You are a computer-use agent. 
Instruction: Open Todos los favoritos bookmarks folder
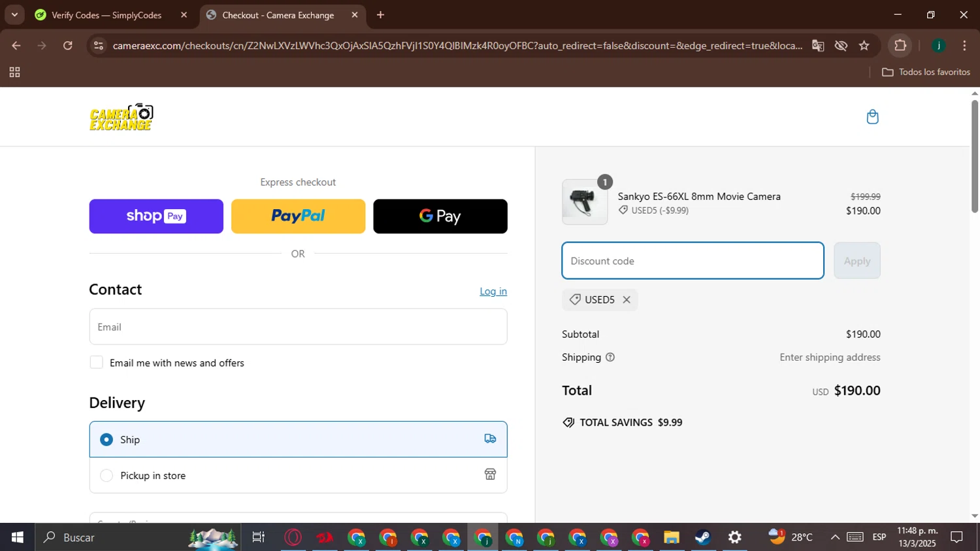coord(926,72)
